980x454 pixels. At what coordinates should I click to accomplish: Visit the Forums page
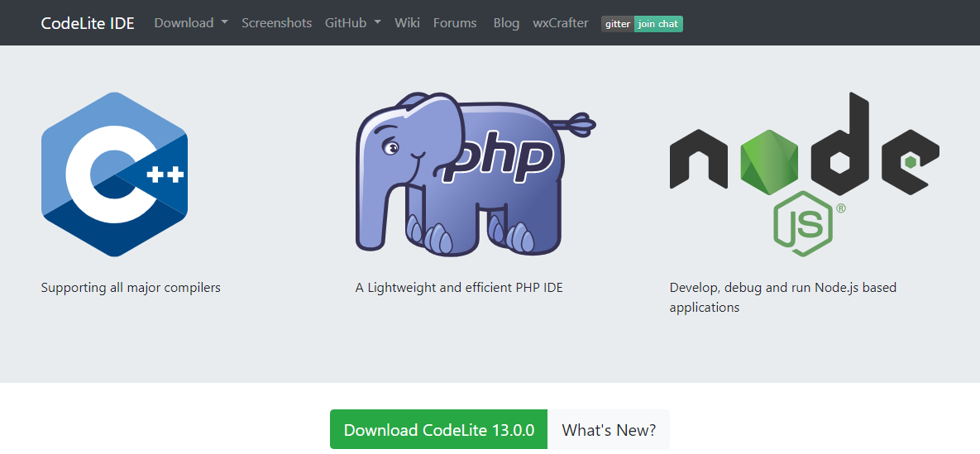tap(455, 23)
